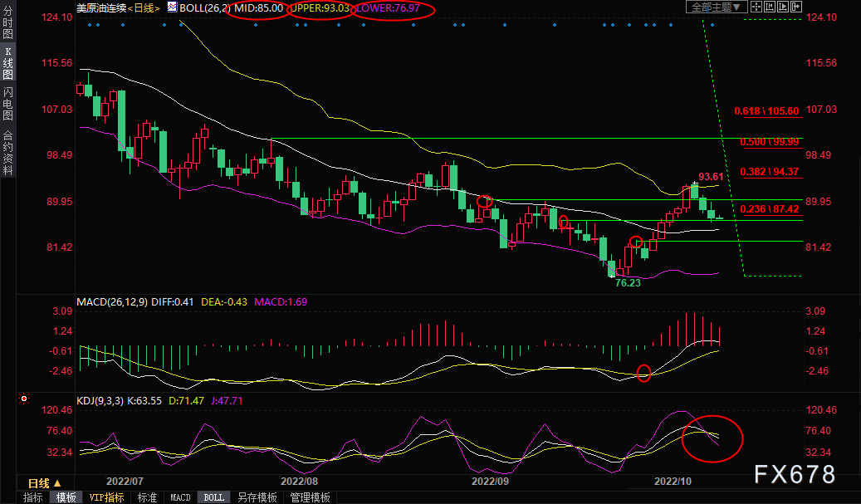Select the 指标 bottom tab
Screen dimensions: 861x504
[33, 497]
